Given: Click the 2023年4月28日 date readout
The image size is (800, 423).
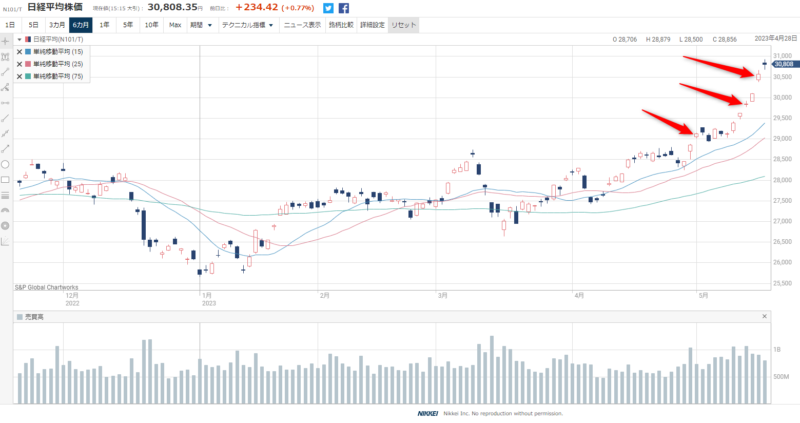Looking at the screenshot, I should [x=776, y=39].
